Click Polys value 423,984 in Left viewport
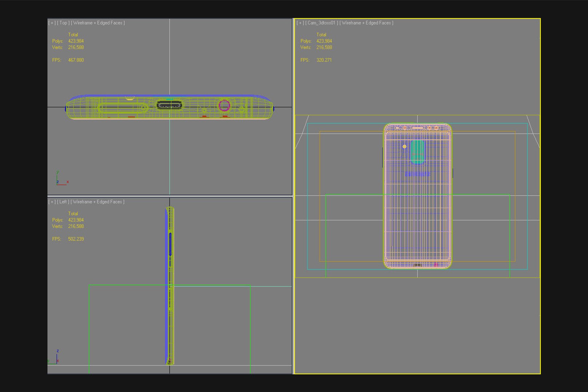588x392 pixels. (x=76, y=220)
